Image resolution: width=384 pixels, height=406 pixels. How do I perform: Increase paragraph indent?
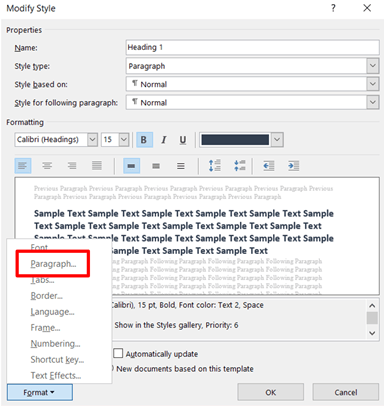point(294,166)
